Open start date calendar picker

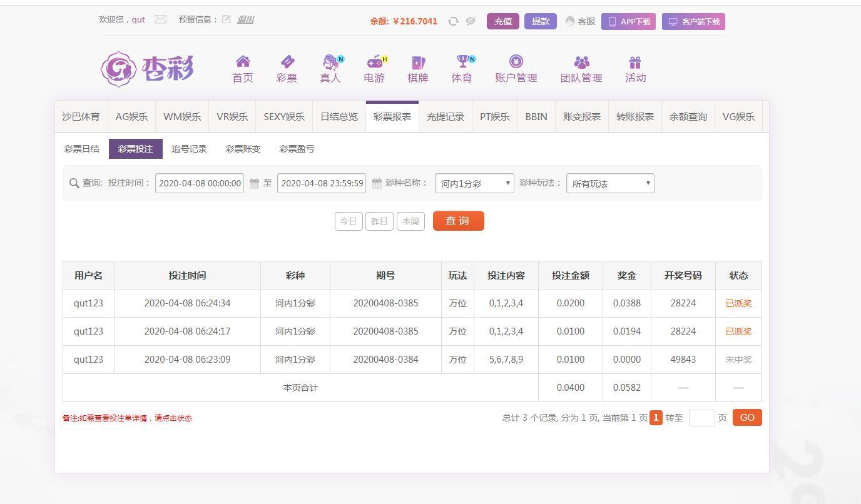[x=254, y=183]
